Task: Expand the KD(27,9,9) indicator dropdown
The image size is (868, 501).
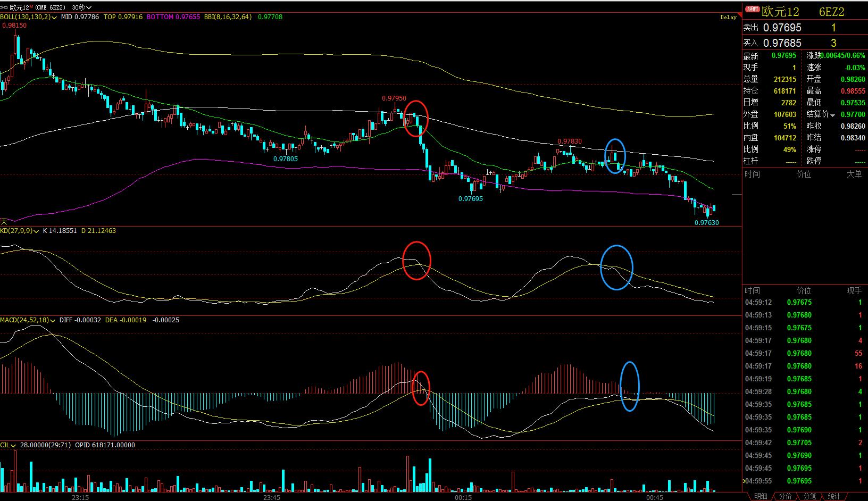Action: pos(37,231)
